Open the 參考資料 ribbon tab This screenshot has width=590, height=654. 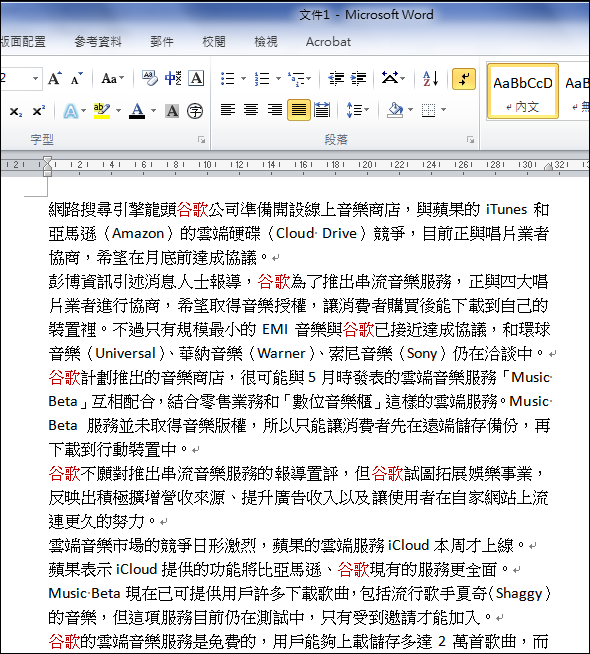click(x=98, y=42)
